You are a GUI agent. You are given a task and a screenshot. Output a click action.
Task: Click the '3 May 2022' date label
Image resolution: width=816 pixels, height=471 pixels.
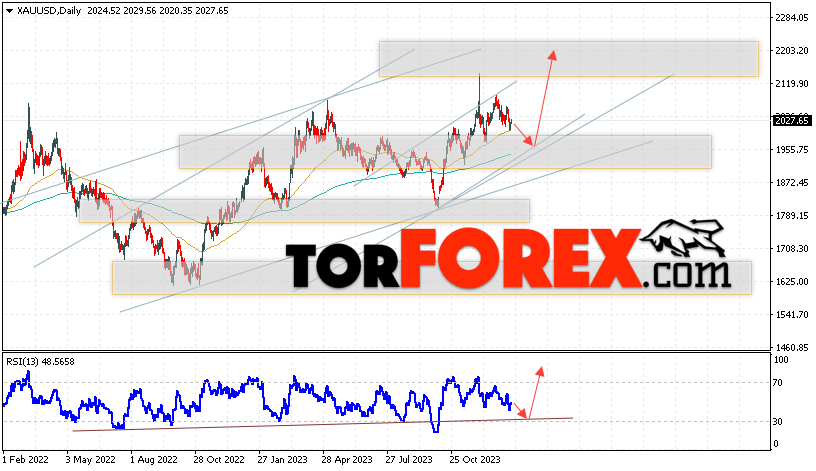point(90,460)
